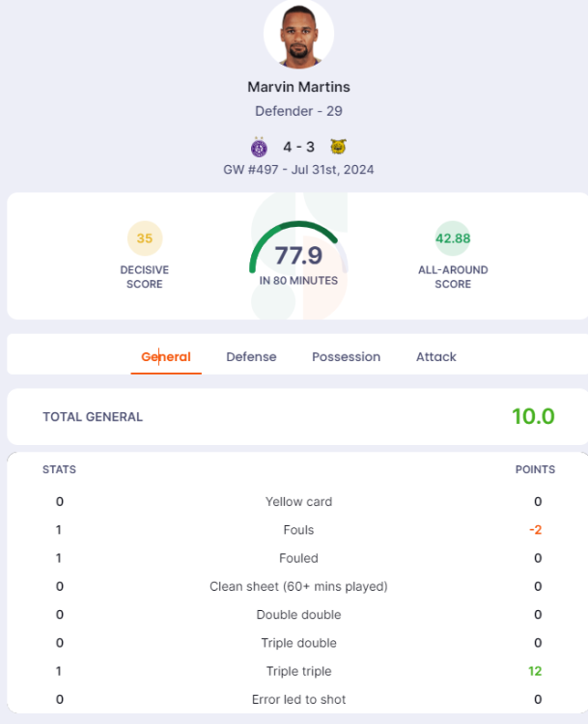Click the Total General 10.0 value

pyautogui.click(x=533, y=417)
